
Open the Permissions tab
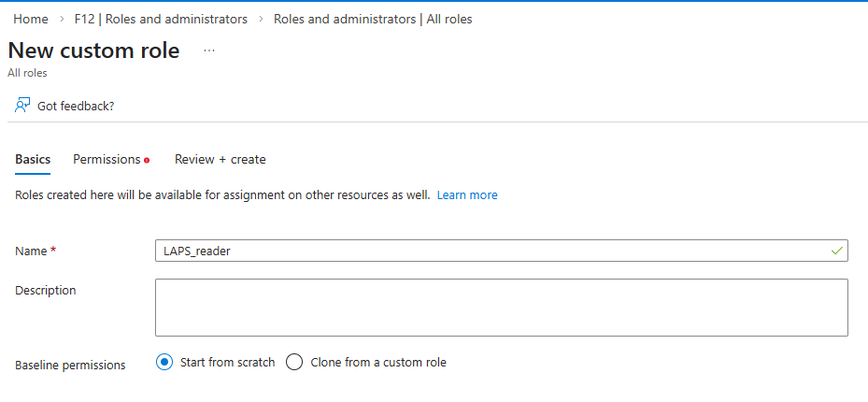[x=107, y=160]
